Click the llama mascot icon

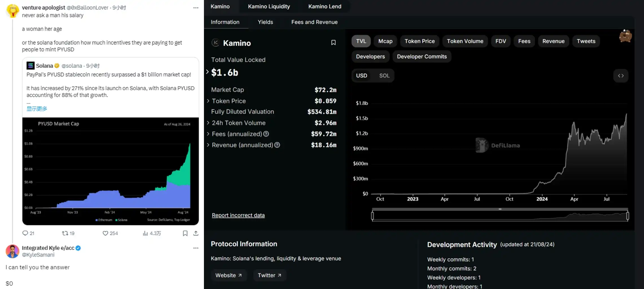[x=625, y=36]
